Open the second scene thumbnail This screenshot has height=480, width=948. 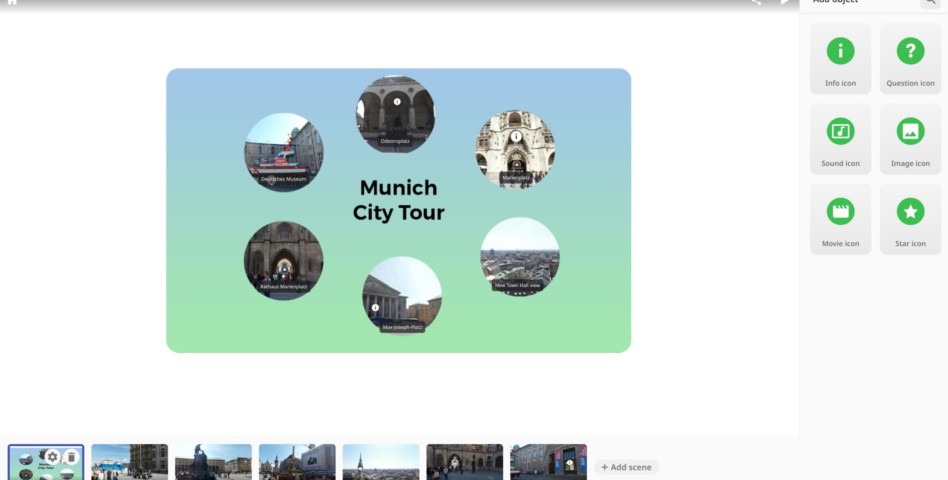129,462
